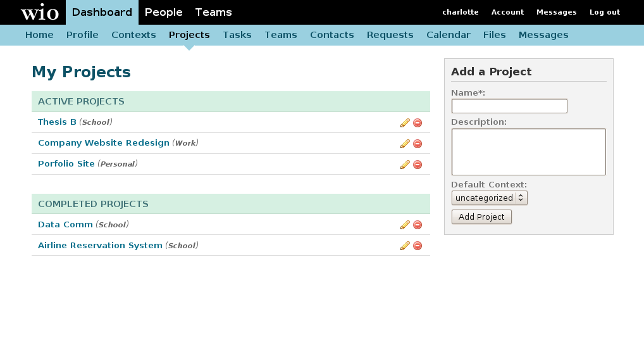Delete the Porfolio Site project
The image size is (644, 347).
(418, 165)
